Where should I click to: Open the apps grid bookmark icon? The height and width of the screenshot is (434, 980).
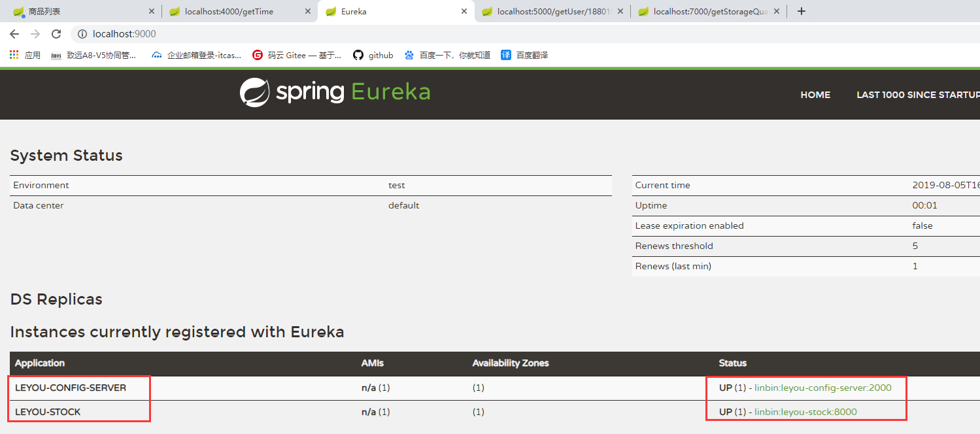(14, 55)
